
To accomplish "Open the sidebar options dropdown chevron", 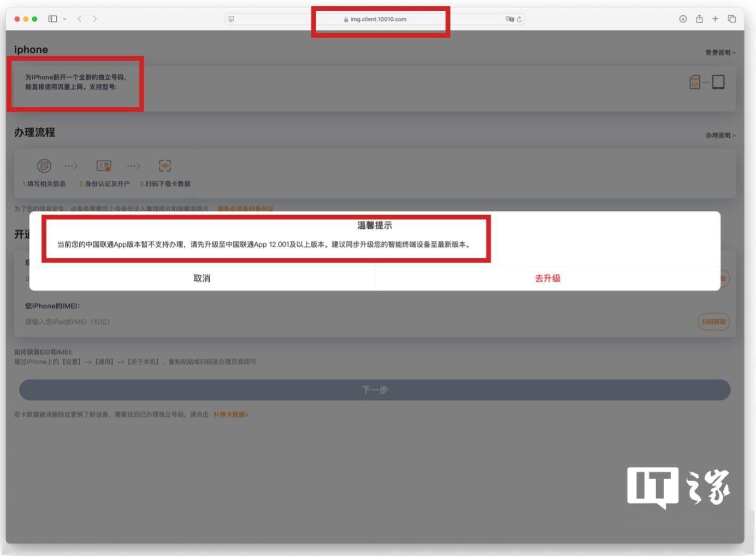I will [64, 19].
